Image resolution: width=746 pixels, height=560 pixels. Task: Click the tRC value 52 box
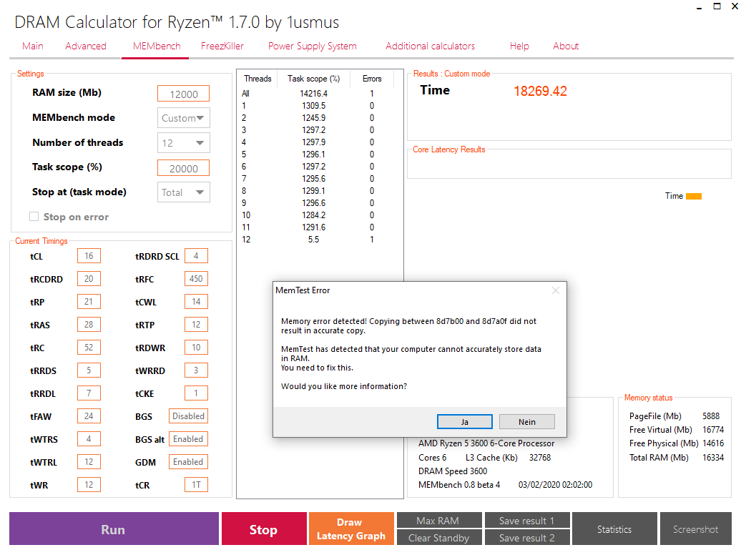click(x=89, y=348)
